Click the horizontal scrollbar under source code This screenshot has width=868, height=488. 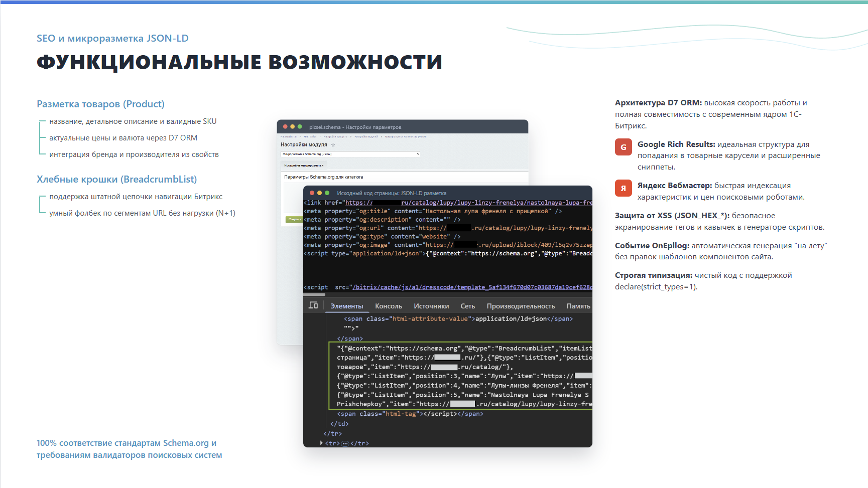(314, 294)
